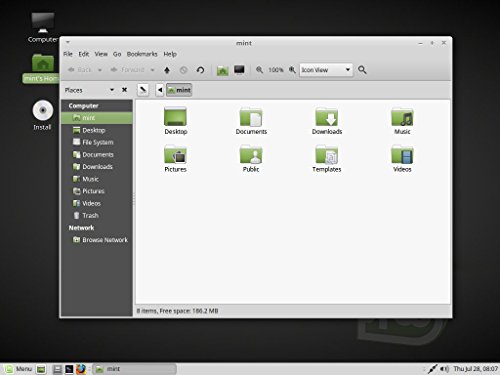
Task: Select Videos in the sidebar
Action: click(97, 203)
